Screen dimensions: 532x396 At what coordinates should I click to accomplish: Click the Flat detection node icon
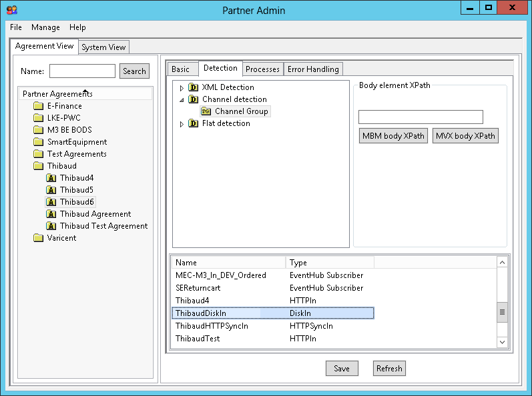point(193,123)
